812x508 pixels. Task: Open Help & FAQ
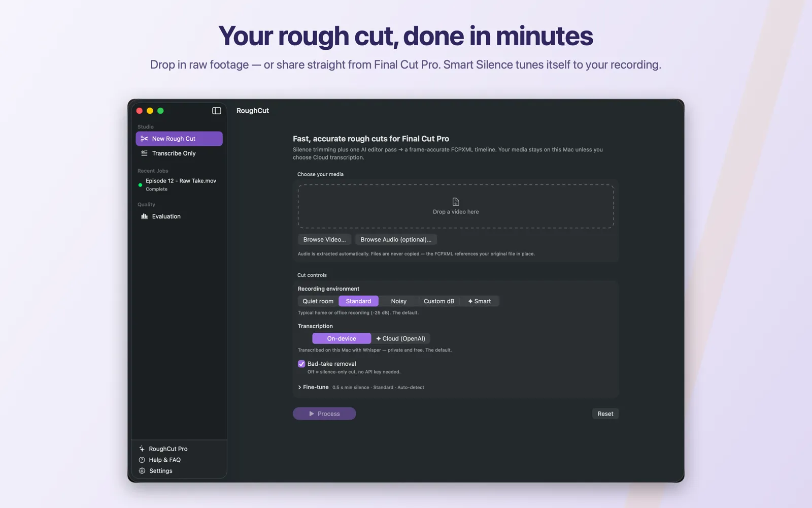pyautogui.click(x=160, y=460)
